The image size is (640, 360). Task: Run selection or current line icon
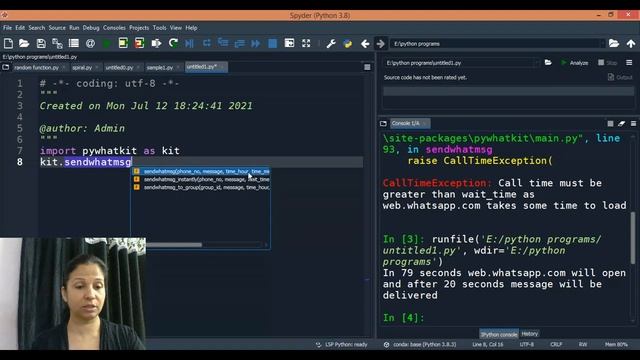tap(156, 43)
